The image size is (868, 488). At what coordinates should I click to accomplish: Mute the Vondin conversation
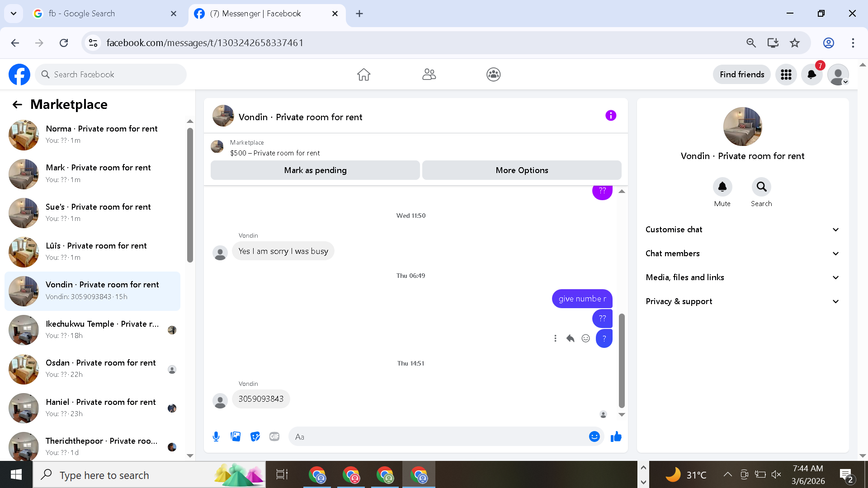pyautogui.click(x=722, y=187)
